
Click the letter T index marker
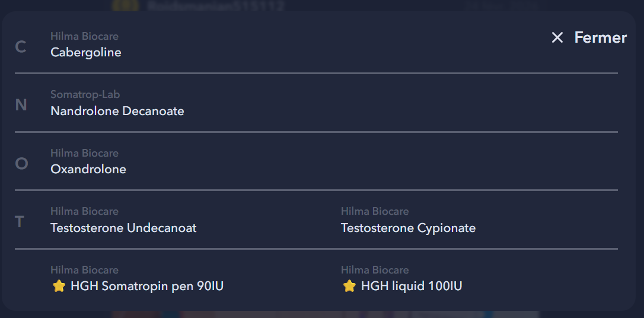click(x=20, y=222)
